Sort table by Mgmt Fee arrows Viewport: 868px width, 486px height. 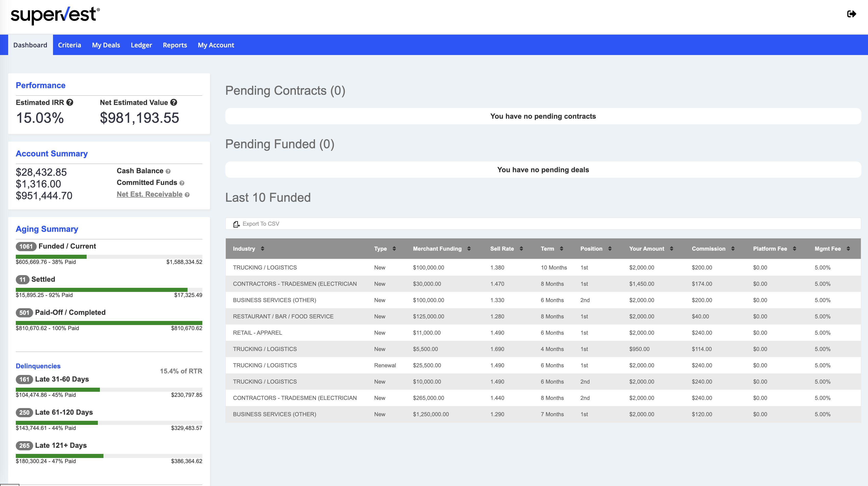[848, 249]
